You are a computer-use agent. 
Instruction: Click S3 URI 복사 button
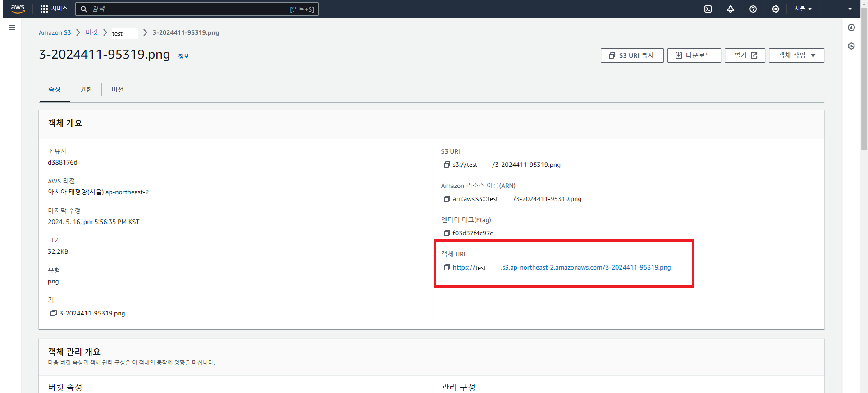tap(632, 55)
